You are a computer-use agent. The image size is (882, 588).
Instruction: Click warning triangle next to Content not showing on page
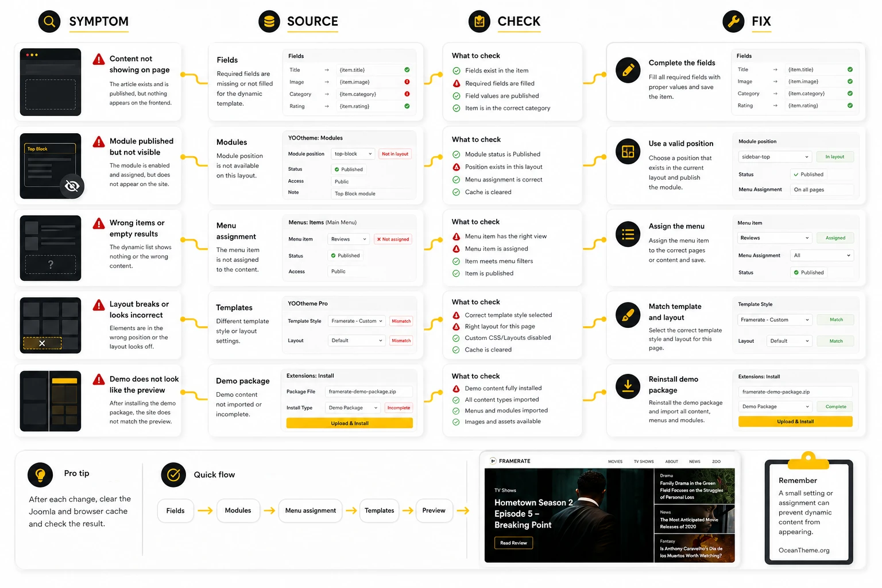pyautogui.click(x=99, y=59)
